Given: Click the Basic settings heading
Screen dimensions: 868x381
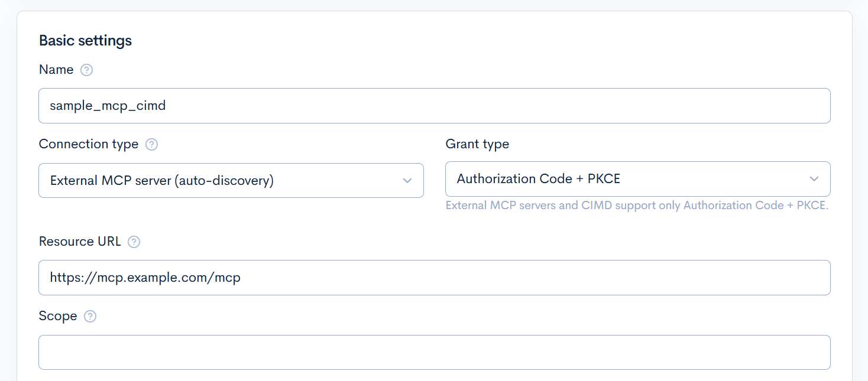Looking at the screenshot, I should tap(85, 41).
